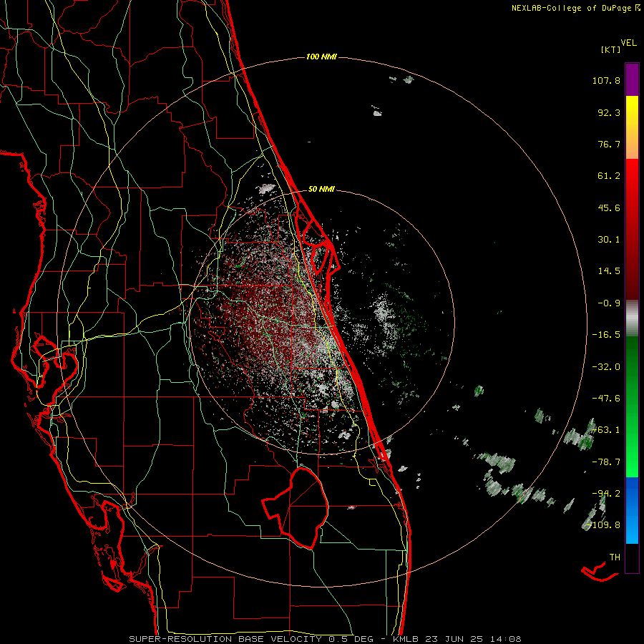This screenshot has width=644, height=644.
Task: Click the VEL label above the color scale
Action: point(628,43)
